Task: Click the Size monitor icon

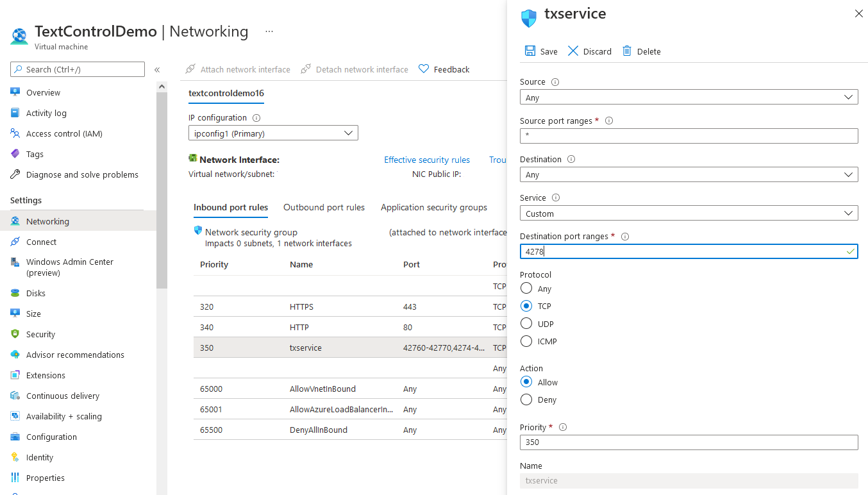Action: click(15, 314)
